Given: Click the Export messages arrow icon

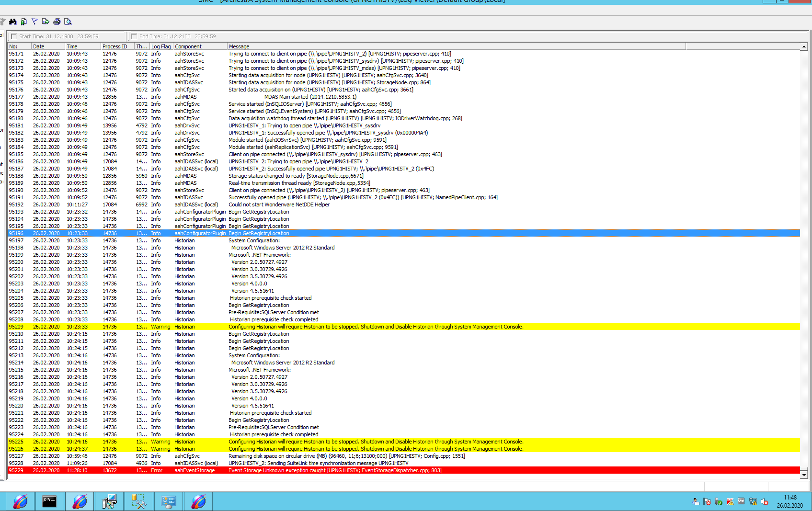Looking at the screenshot, I should tap(46, 22).
